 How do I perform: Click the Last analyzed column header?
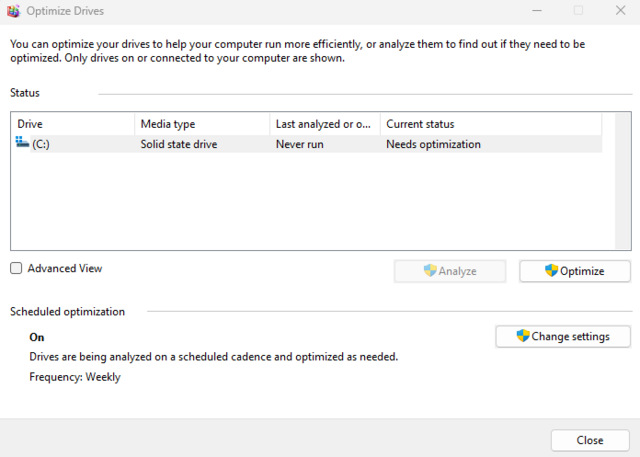(324, 124)
